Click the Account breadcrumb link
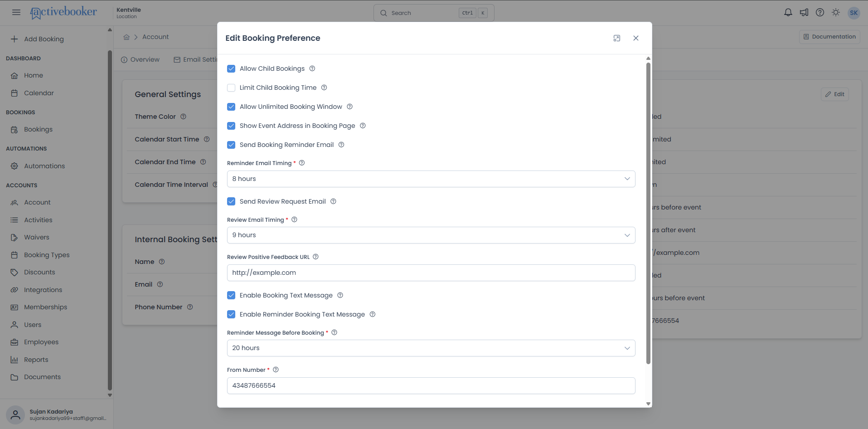Image resolution: width=868 pixels, height=429 pixels. [x=155, y=37]
